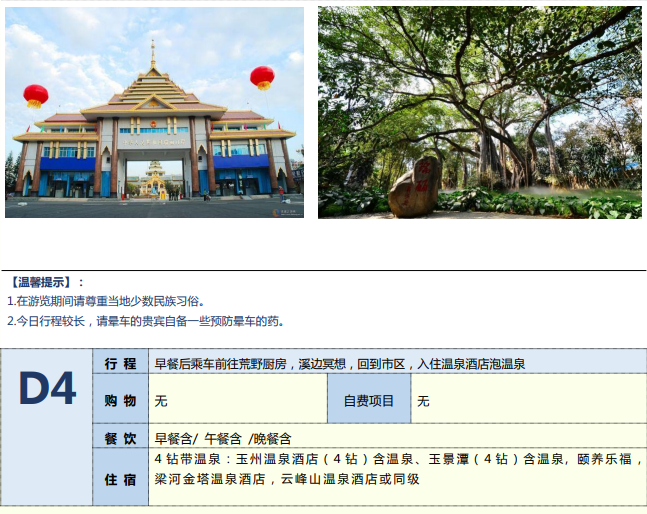The width and height of the screenshot is (647, 514).
Task: Click the 餐饮 row header
Action: tap(120, 438)
